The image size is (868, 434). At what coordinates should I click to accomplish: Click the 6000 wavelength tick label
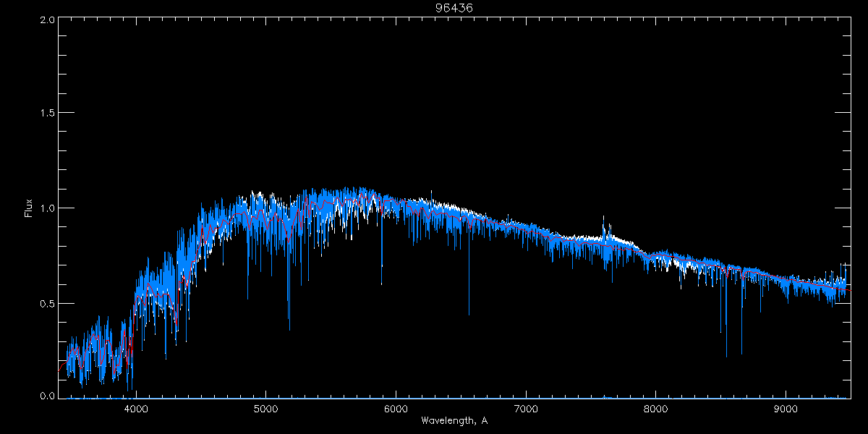pos(396,407)
